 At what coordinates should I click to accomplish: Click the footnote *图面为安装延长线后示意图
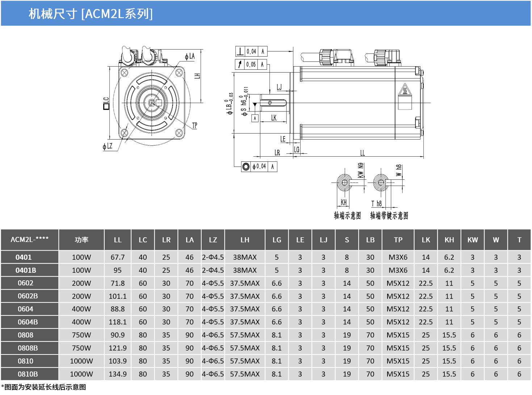[x=43, y=387]
